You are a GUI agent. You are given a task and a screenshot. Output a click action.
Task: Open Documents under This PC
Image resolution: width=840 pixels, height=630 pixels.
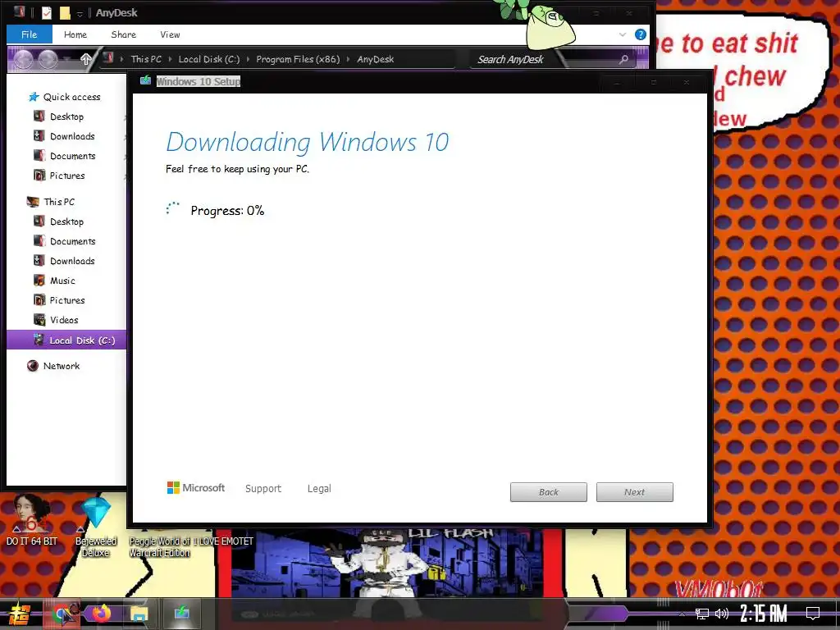[x=72, y=241]
